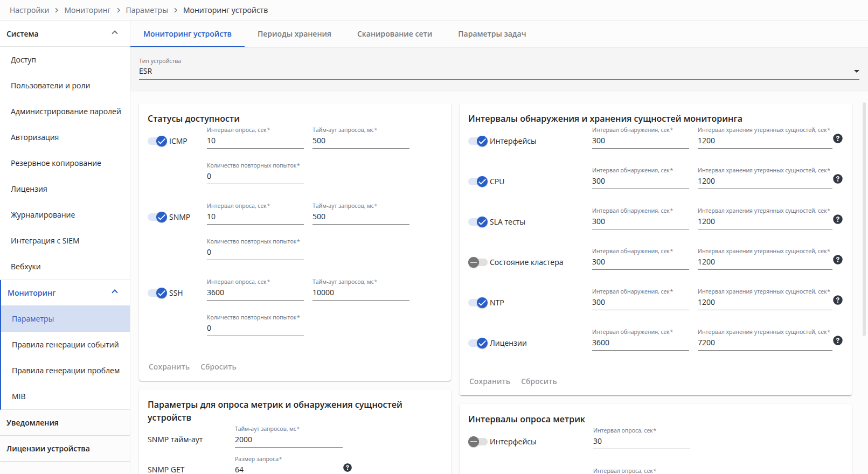This screenshot has width=868, height=474.
Task: Turn off the SSH status toggle
Action: pyautogui.click(x=157, y=293)
